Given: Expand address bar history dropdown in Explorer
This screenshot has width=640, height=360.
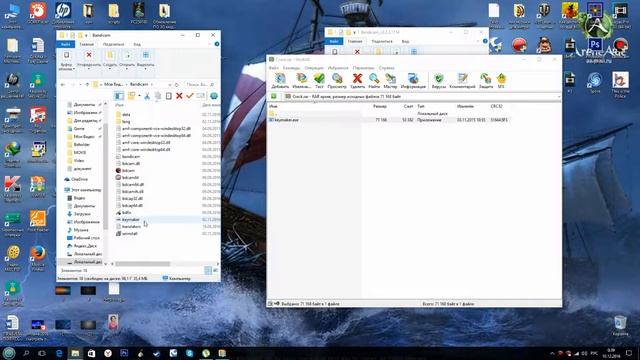Looking at the screenshot, I should (x=169, y=84).
